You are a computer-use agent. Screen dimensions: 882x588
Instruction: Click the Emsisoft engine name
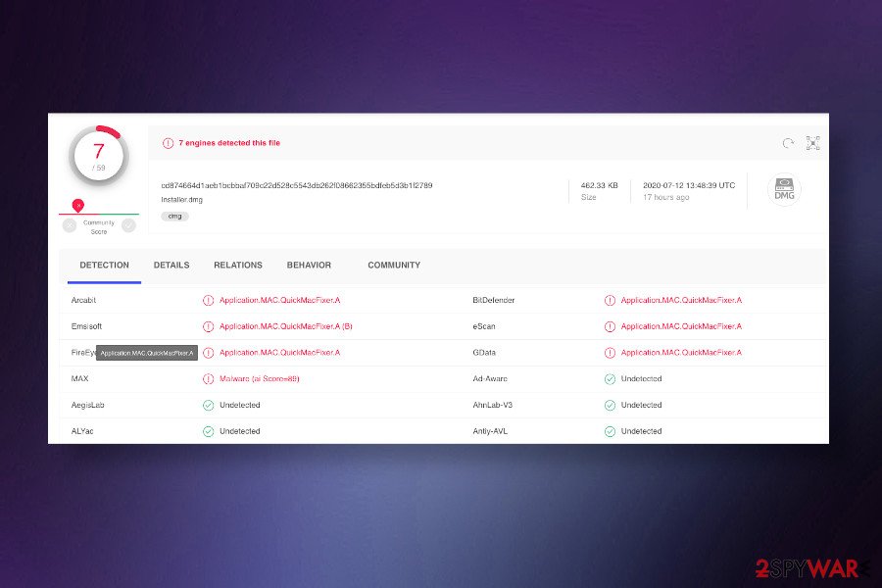[x=86, y=326]
